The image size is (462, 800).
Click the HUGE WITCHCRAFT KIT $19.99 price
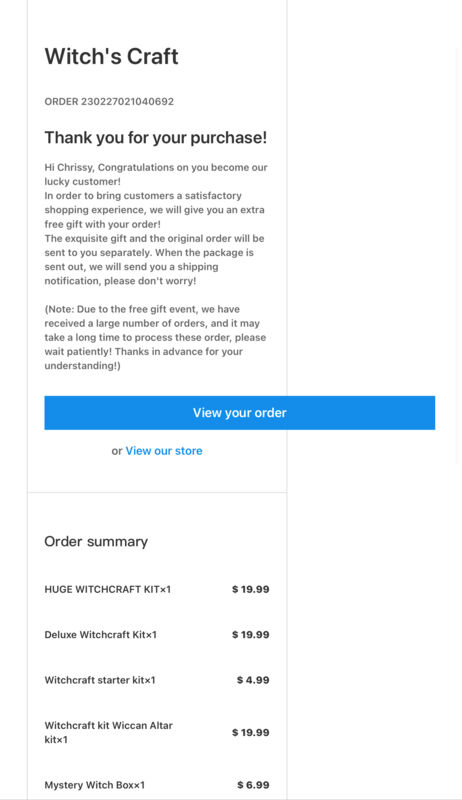click(x=250, y=589)
